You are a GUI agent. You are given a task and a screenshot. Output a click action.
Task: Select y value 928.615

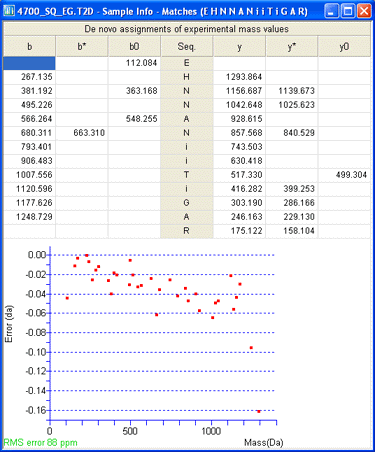[x=246, y=119]
